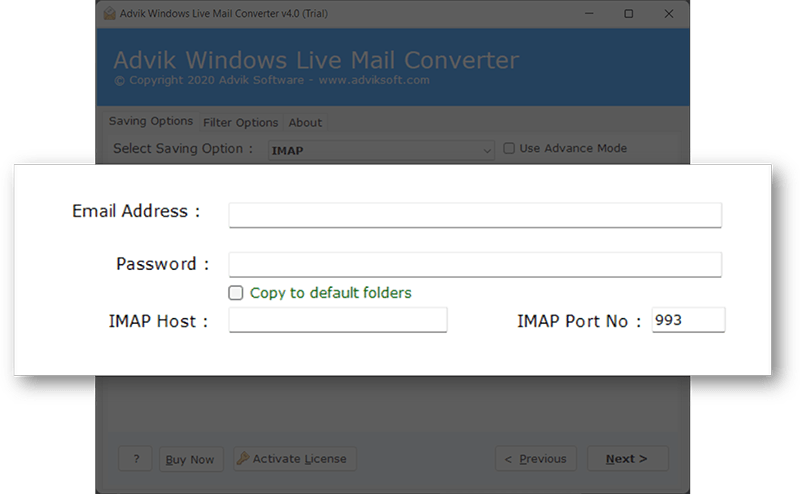Minimize the Advik converter window
This screenshot has width=800, height=494.
coord(589,14)
